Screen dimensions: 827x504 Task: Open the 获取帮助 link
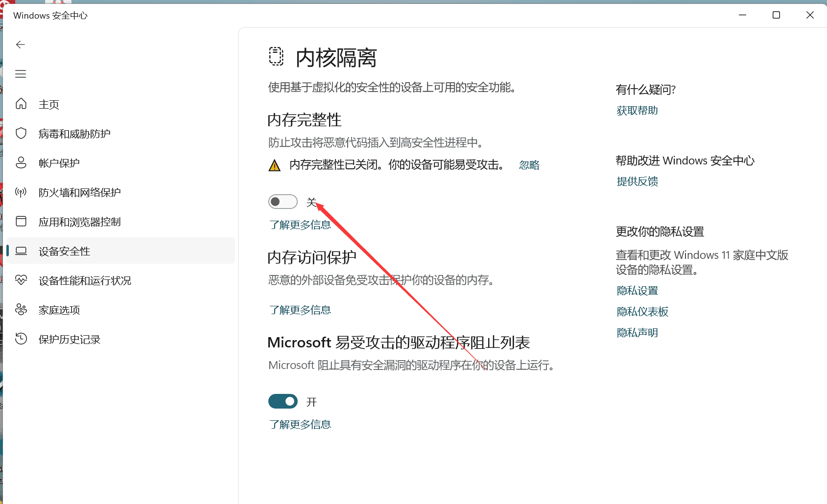click(x=637, y=111)
